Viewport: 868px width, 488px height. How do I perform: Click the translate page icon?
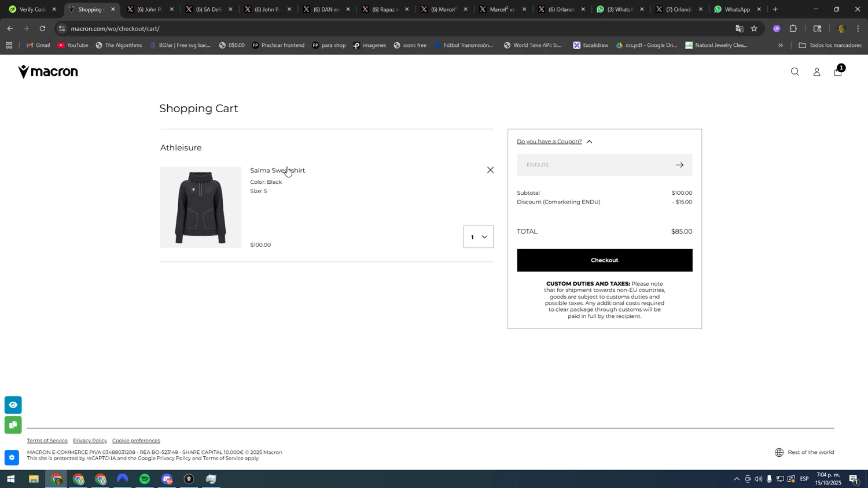click(x=739, y=28)
